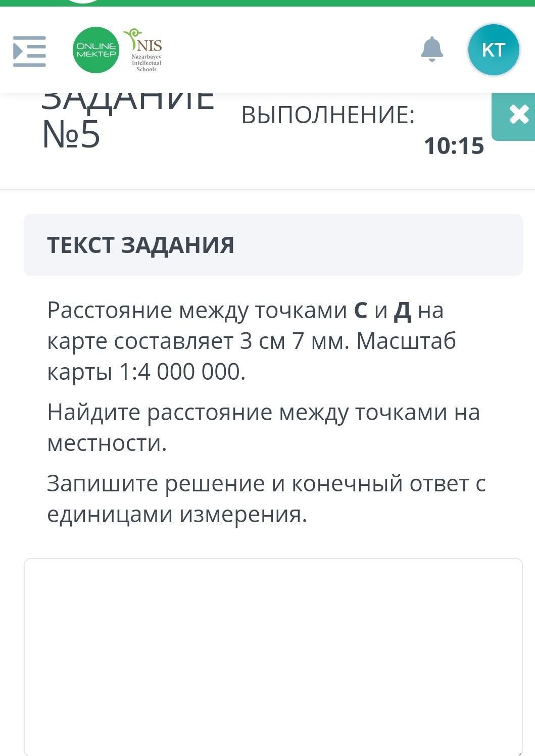Click the map scale 1:4 000 000 text

pyautogui.click(x=182, y=372)
